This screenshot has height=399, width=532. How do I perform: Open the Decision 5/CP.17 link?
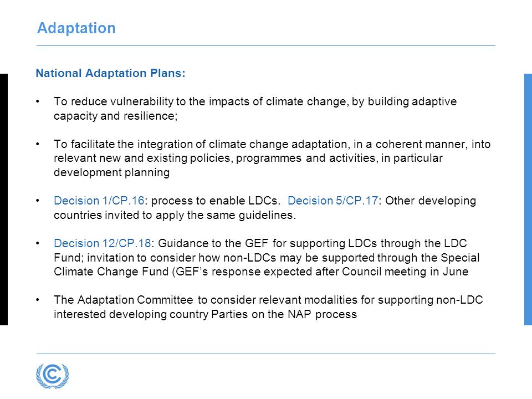(333, 201)
